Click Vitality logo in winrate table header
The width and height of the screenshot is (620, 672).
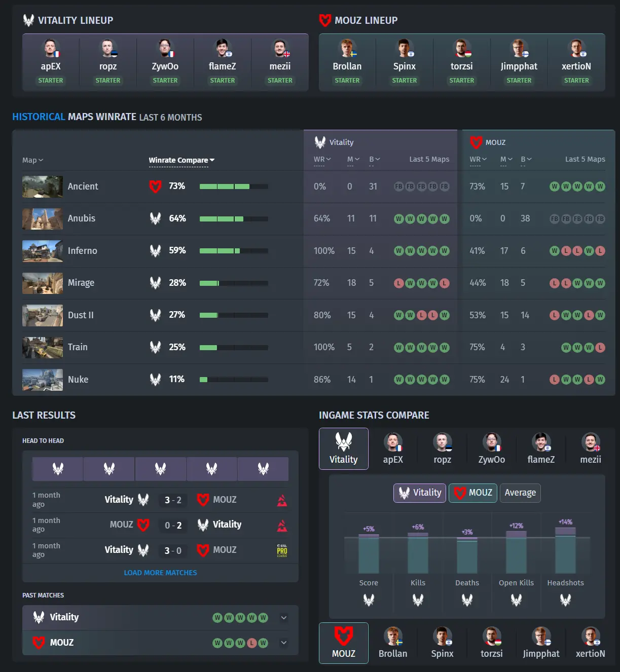point(320,142)
